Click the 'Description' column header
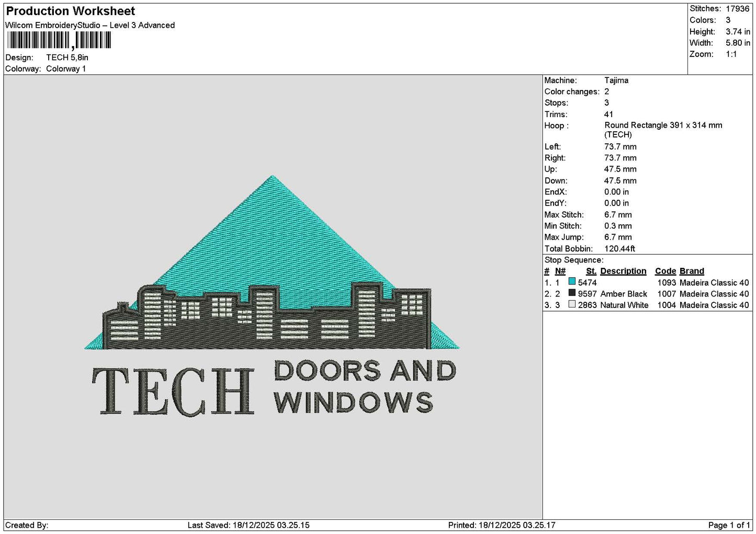756x534 pixels. pyautogui.click(x=623, y=271)
